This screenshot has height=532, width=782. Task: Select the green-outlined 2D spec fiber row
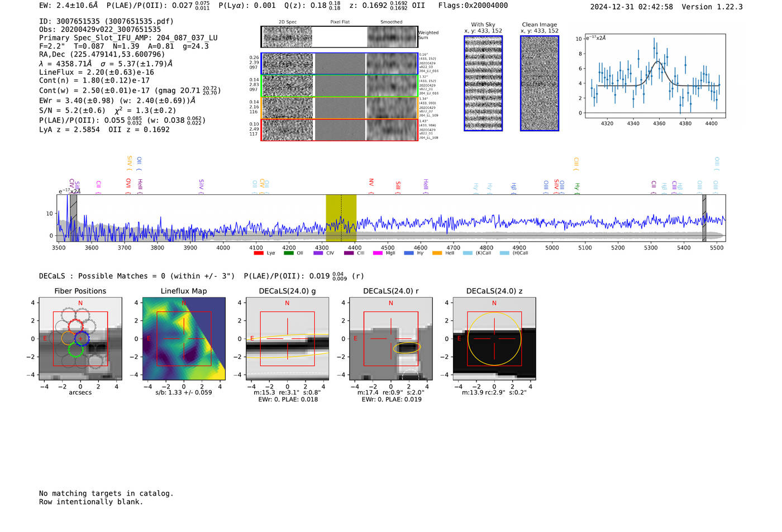[340, 86]
